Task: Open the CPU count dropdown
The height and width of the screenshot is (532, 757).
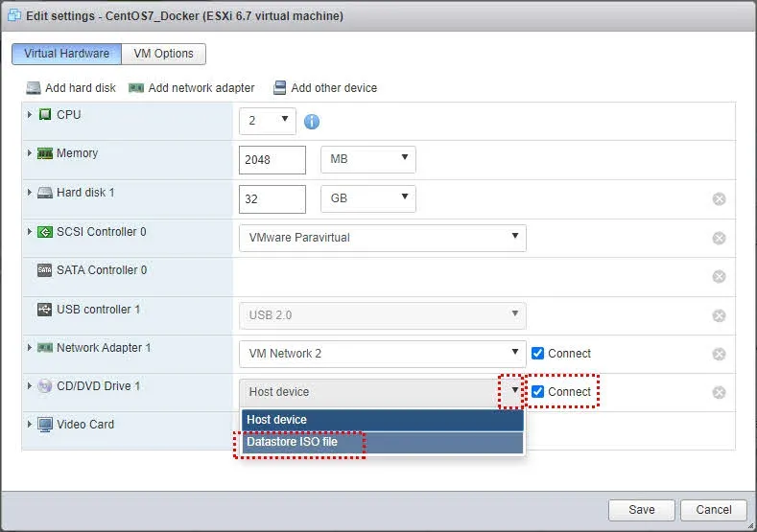Action: click(x=268, y=121)
